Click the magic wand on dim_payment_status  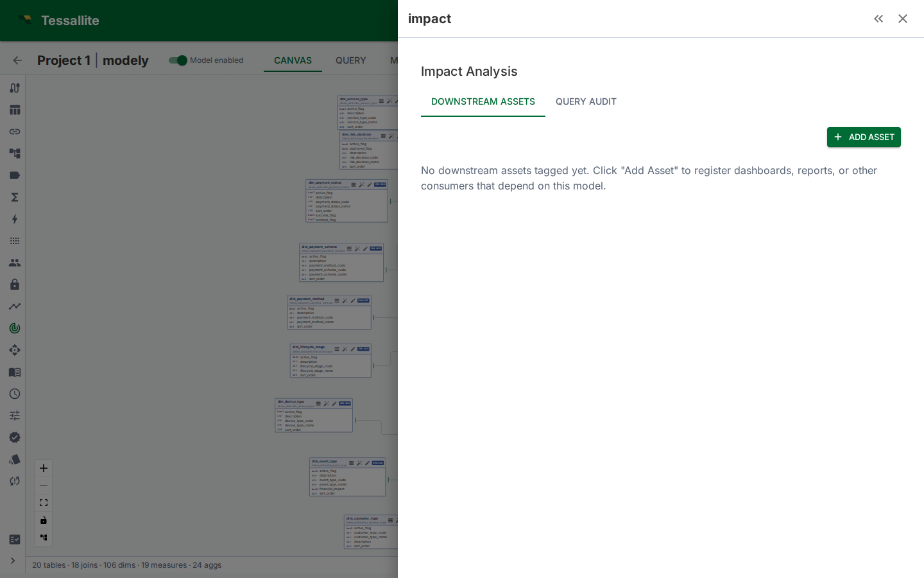point(361,185)
